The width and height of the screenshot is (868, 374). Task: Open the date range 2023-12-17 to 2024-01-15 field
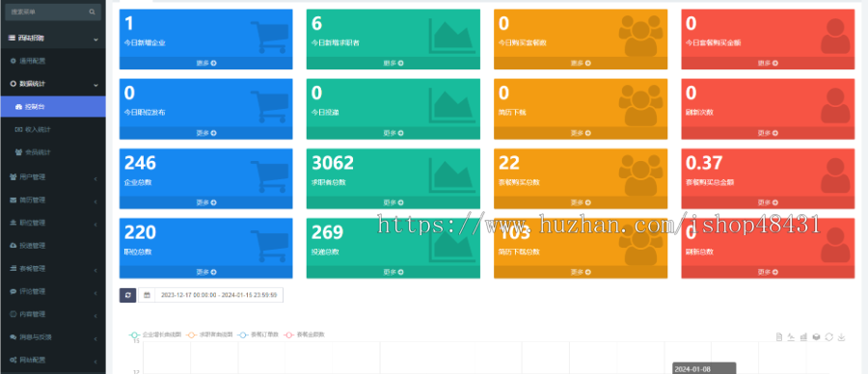pyautogui.click(x=219, y=295)
